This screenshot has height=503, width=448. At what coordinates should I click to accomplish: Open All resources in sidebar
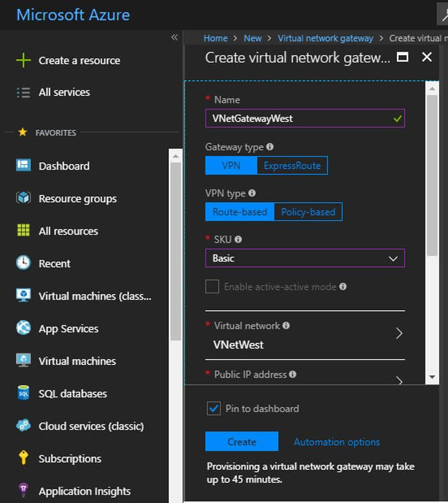click(68, 231)
